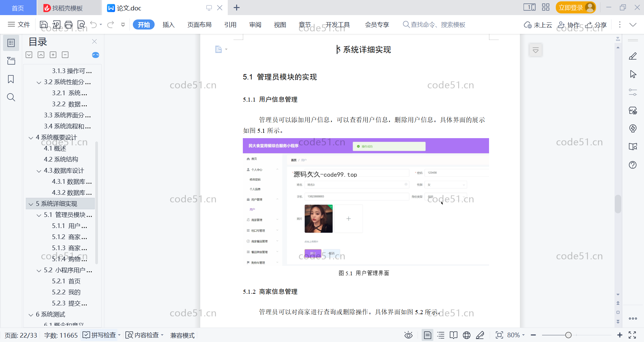Select the cursor selection tool in right sidebar
This screenshot has height=342, width=644.
[633, 74]
